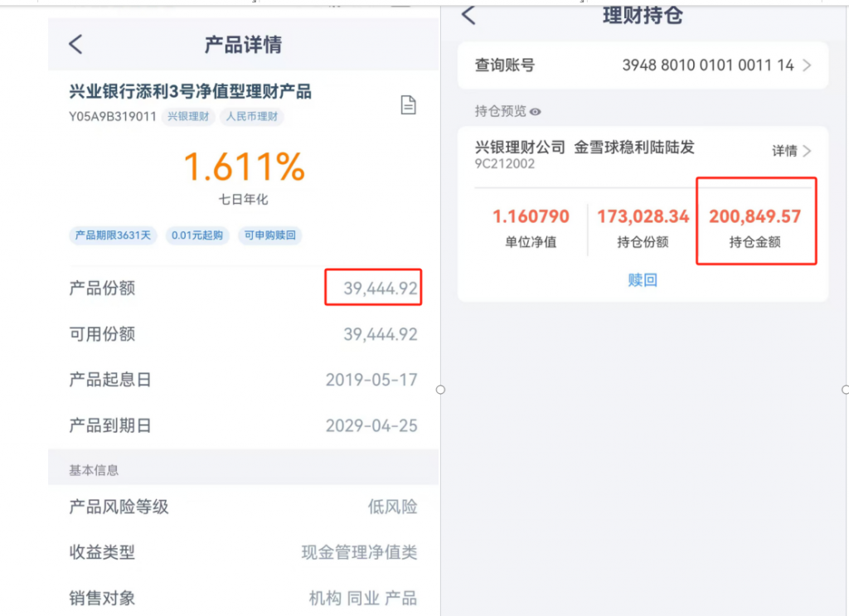Tap the 0.01元起购 label

(197, 235)
